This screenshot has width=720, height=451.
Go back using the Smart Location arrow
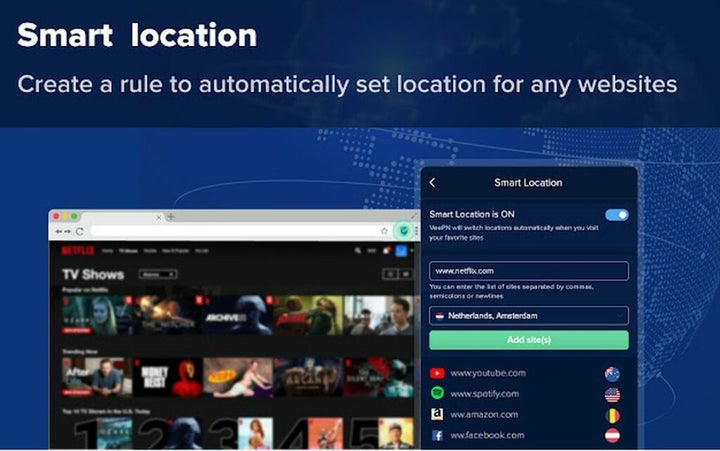[432, 183]
